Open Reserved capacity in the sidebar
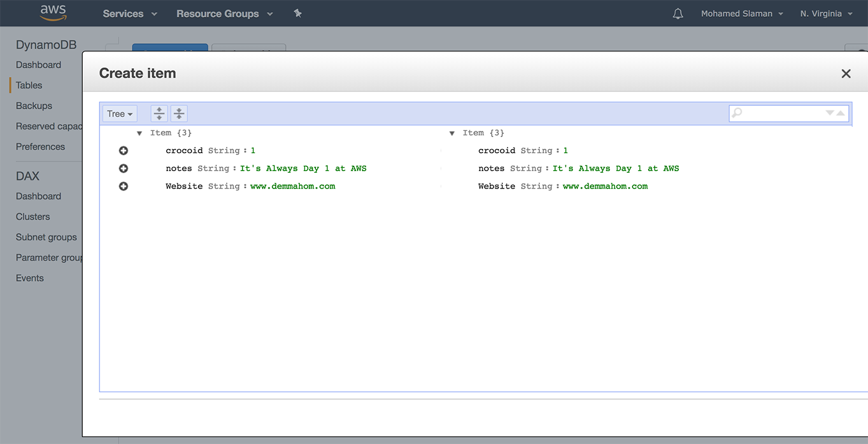Image resolution: width=868 pixels, height=444 pixels. [49, 126]
